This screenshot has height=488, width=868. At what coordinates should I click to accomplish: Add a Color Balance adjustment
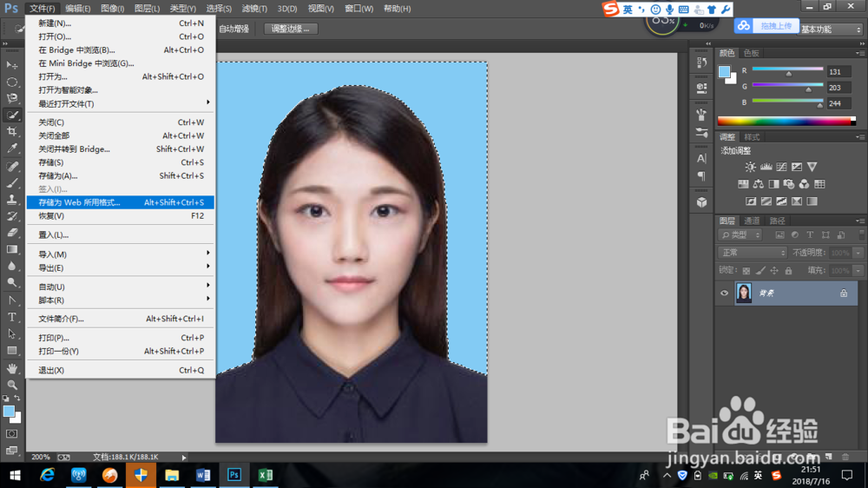759,184
